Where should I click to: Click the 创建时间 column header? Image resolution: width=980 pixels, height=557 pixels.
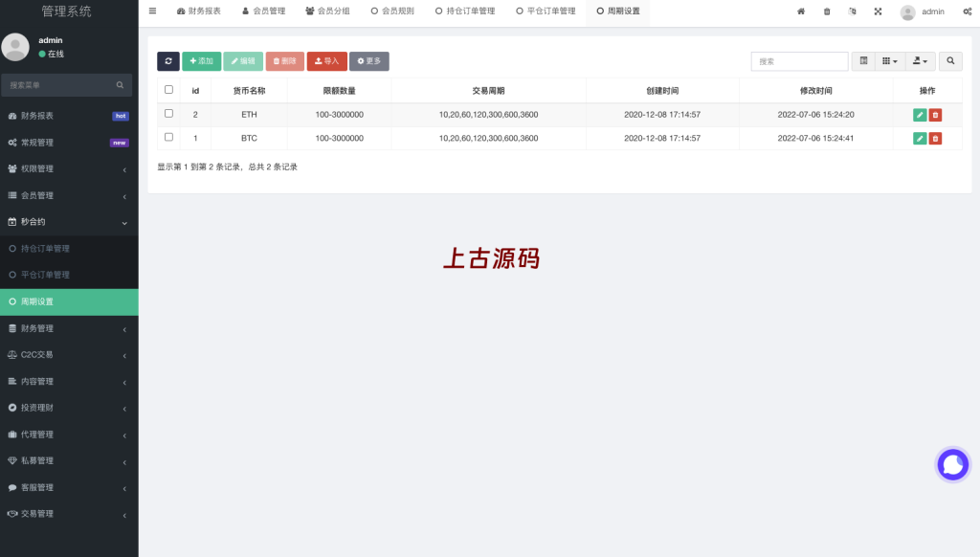[x=662, y=91]
